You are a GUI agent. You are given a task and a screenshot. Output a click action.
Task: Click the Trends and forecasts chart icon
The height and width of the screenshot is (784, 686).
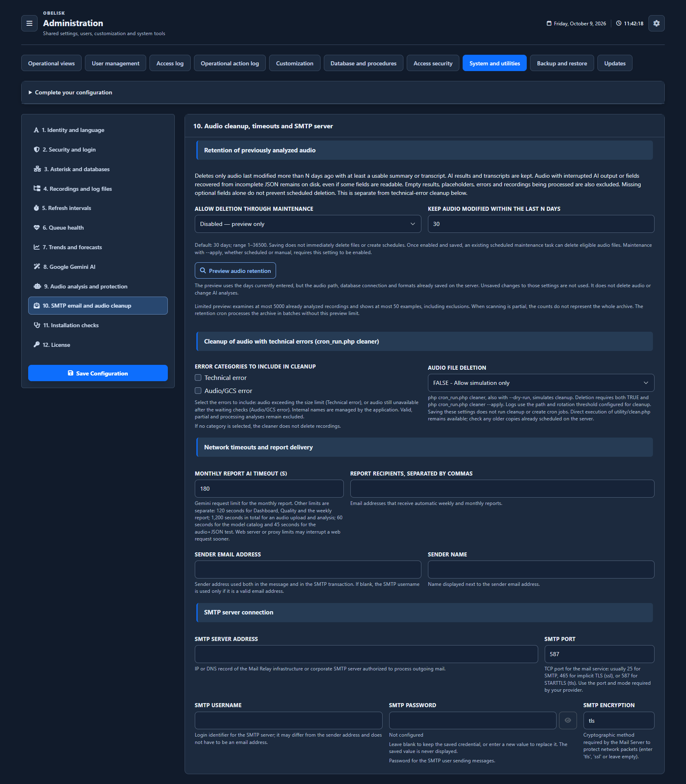[37, 247]
